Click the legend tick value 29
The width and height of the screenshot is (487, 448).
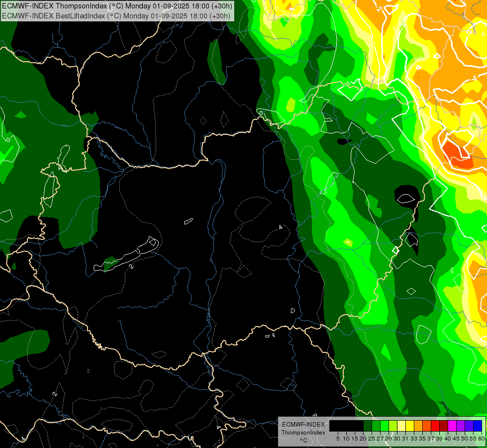(x=389, y=439)
